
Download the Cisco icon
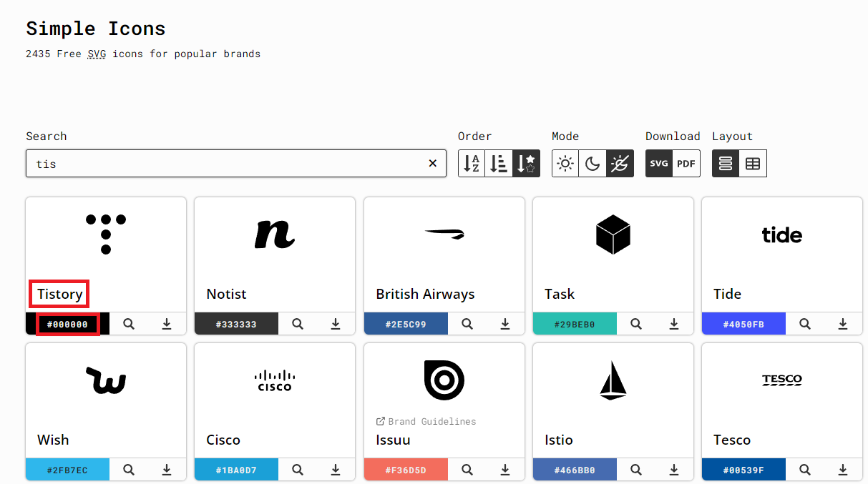click(336, 470)
